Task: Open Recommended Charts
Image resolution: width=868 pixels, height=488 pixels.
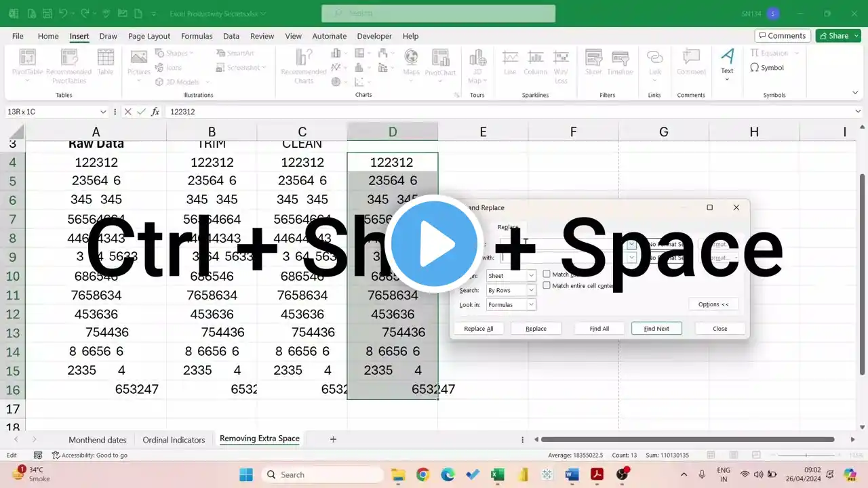Action: (x=304, y=66)
